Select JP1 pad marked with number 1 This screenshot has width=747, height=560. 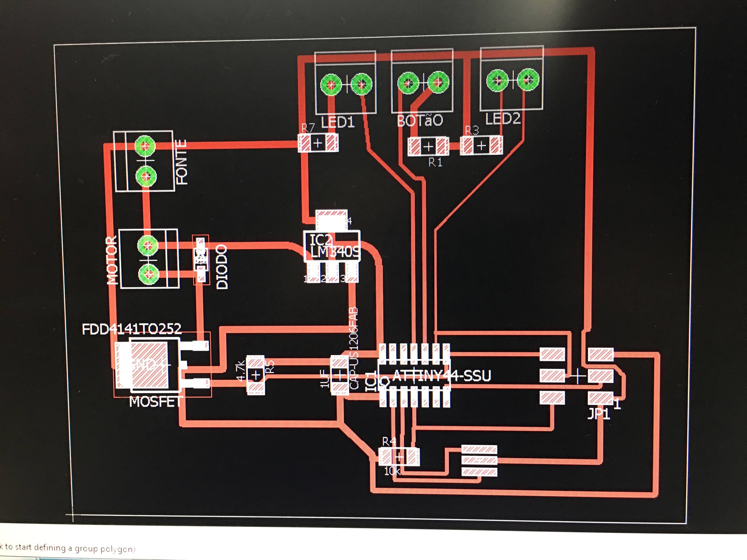pyautogui.click(x=600, y=398)
